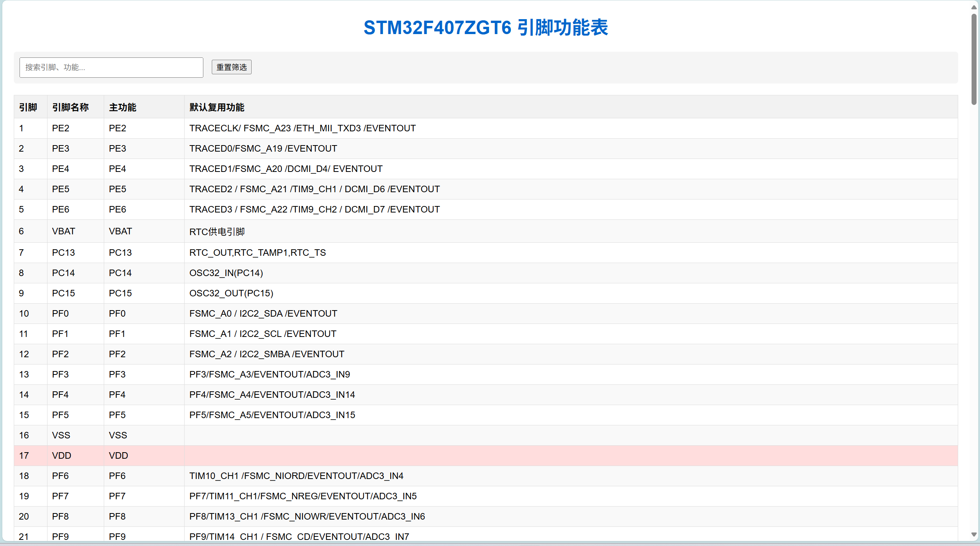Click the scrollbar down arrow
The height and width of the screenshot is (546, 980).
point(974,535)
